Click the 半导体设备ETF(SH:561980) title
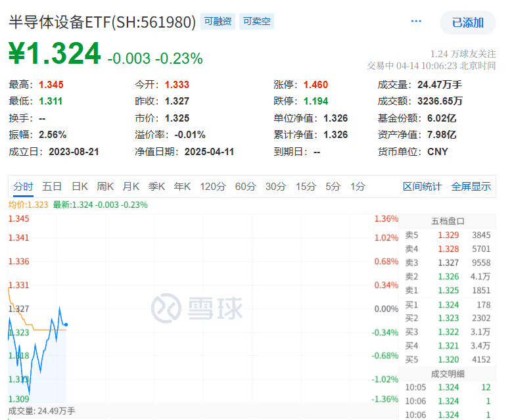Screen dimensions: 512x420 click(x=103, y=22)
